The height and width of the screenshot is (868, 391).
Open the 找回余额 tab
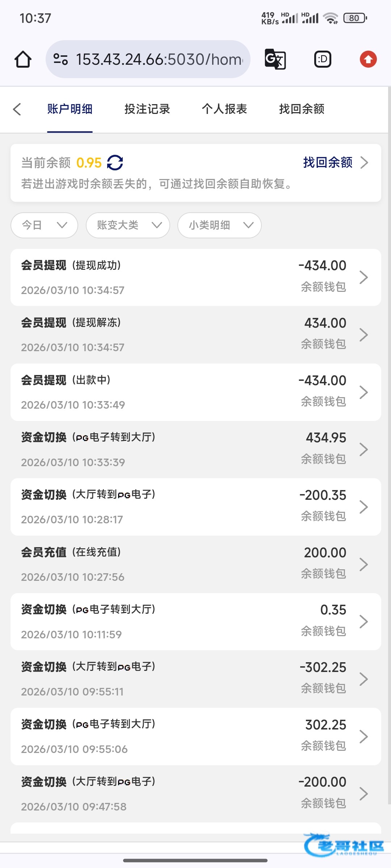point(302,109)
